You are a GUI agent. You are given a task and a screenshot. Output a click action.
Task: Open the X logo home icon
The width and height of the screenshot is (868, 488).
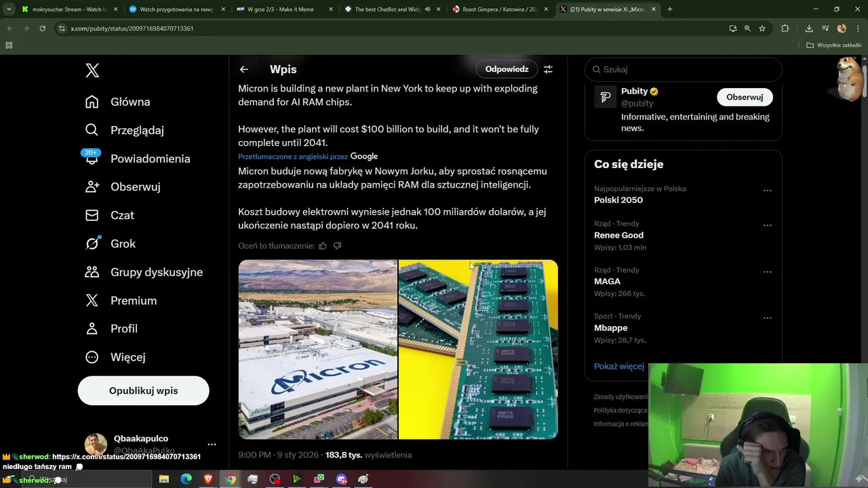pyautogui.click(x=92, y=70)
